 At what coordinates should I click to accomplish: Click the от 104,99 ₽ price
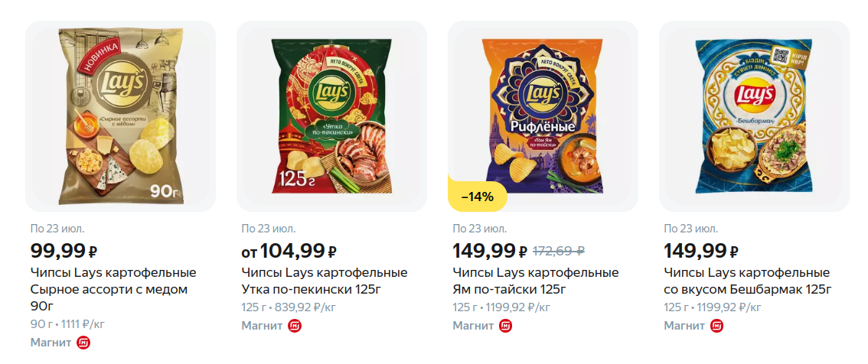click(x=289, y=250)
